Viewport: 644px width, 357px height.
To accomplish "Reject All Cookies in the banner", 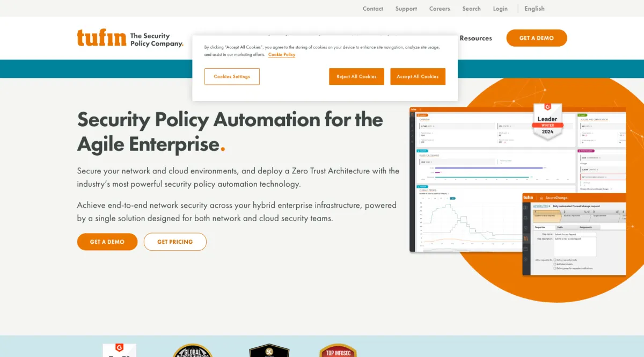I will point(356,76).
